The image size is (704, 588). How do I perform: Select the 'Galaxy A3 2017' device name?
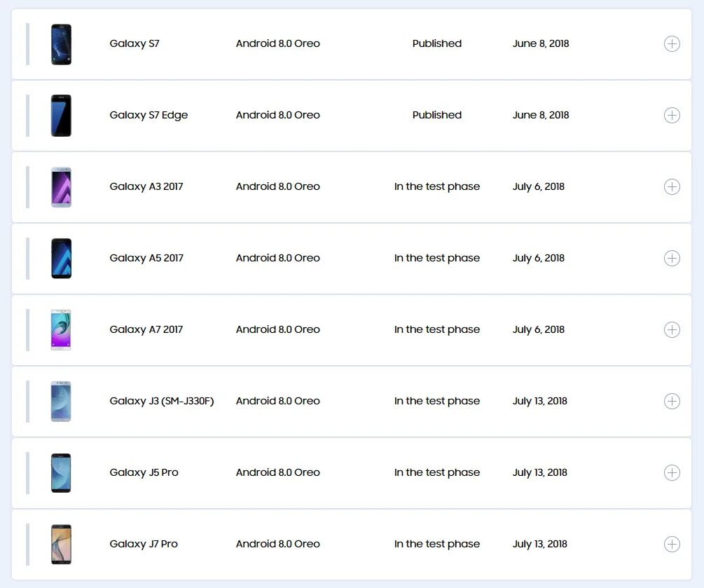click(146, 186)
